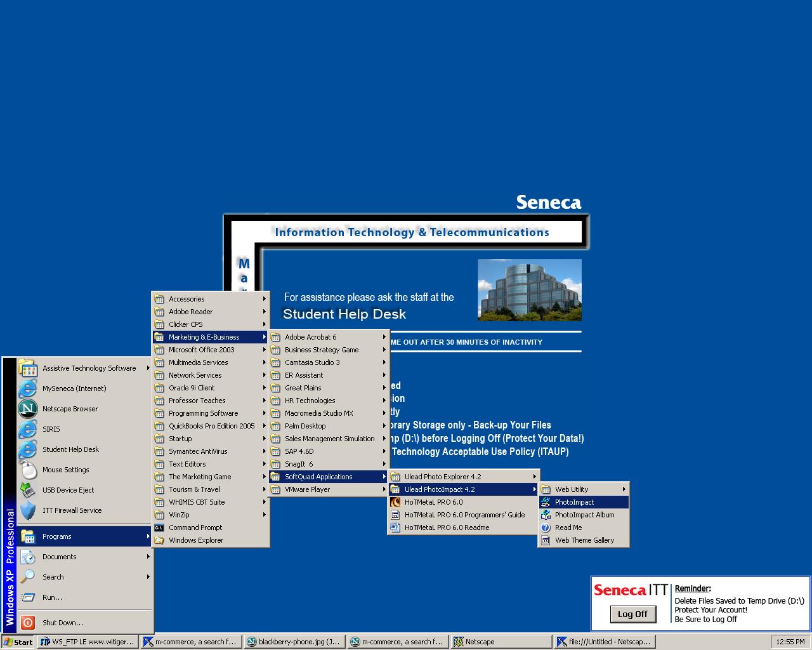
Task: Open QuickBooks Pro Edition 2005 group
Action: pos(211,426)
